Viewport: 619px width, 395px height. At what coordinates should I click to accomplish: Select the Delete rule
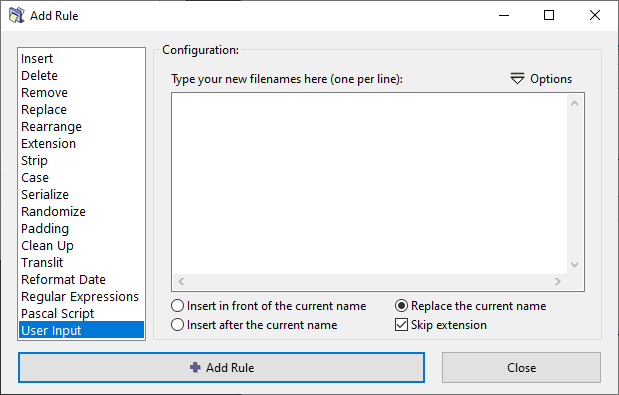(x=81, y=75)
